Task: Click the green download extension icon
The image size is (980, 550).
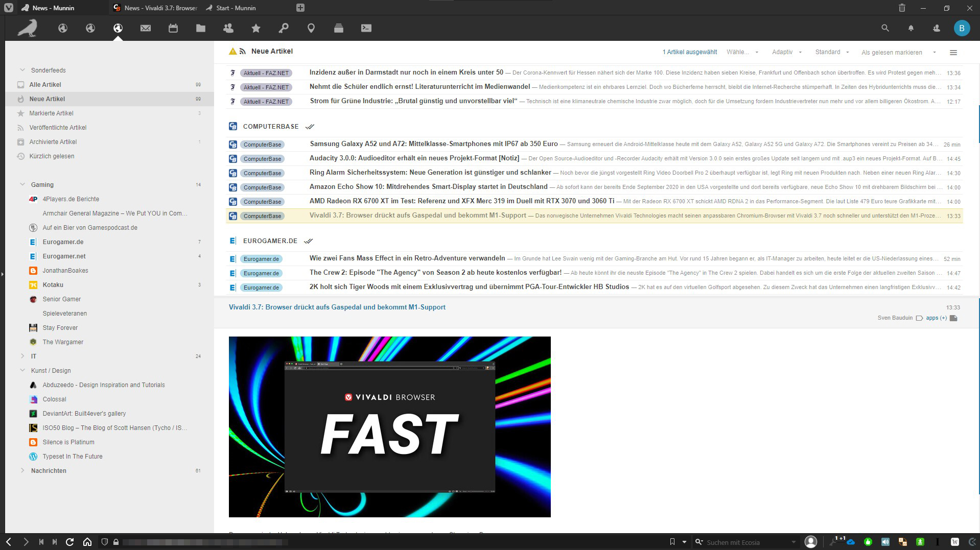Action: coord(920,542)
